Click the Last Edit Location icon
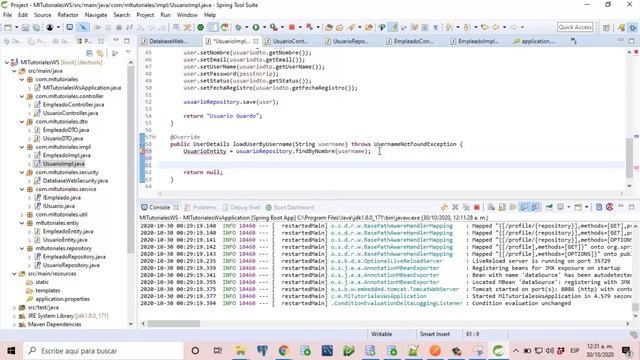This screenshot has height=360, width=640. pos(485,27)
